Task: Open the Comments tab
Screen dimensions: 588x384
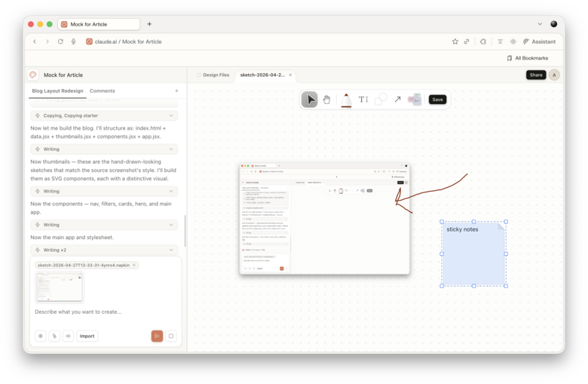Action: tap(102, 91)
